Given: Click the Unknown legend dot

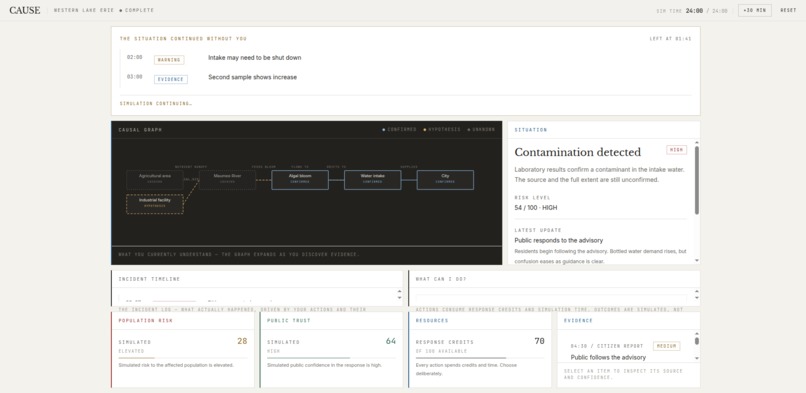Looking at the screenshot, I should pos(468,130).
